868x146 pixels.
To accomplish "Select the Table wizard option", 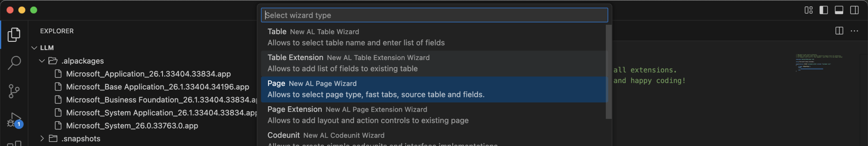I will pyautogui.click(x=433, y=37).
